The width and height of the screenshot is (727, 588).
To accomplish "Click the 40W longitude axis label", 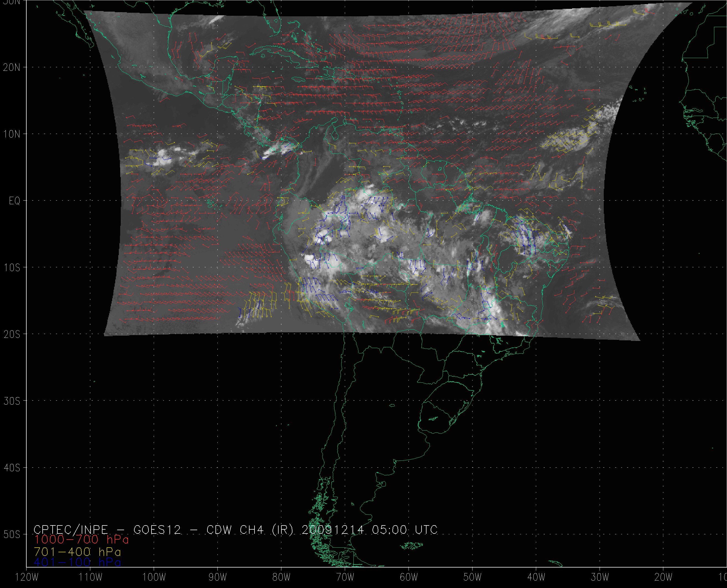I will coord(536,577).
